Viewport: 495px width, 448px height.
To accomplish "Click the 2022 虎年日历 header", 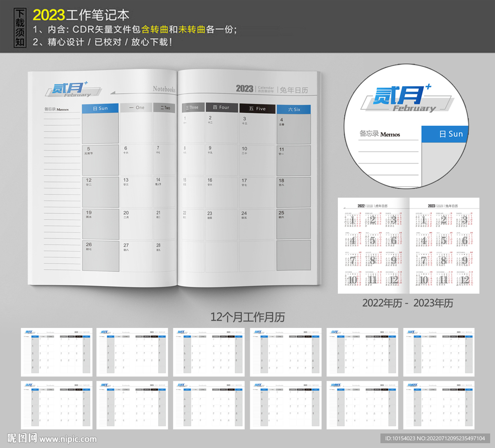I will (x=372, y=206).
